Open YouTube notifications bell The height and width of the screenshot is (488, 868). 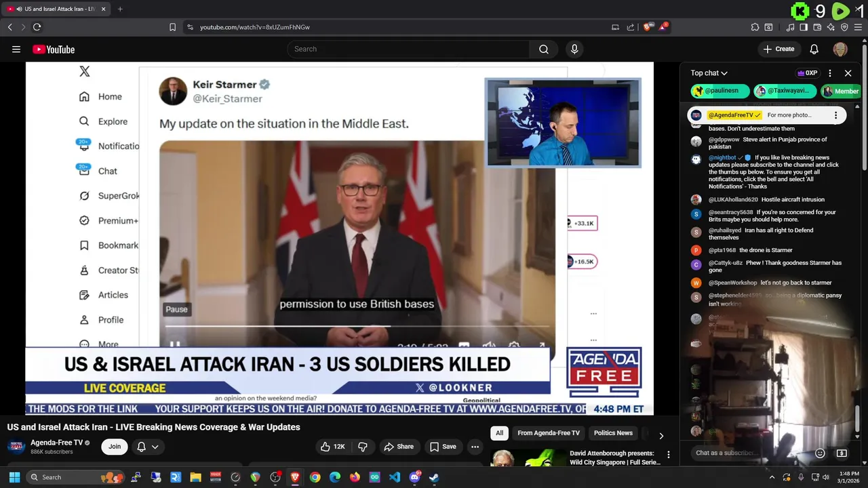click(x=814, y=49)
